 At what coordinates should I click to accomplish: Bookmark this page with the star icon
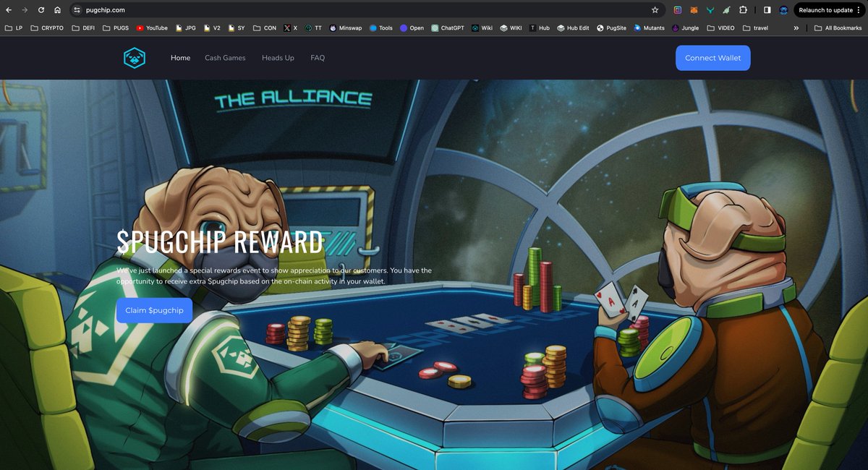655,10
